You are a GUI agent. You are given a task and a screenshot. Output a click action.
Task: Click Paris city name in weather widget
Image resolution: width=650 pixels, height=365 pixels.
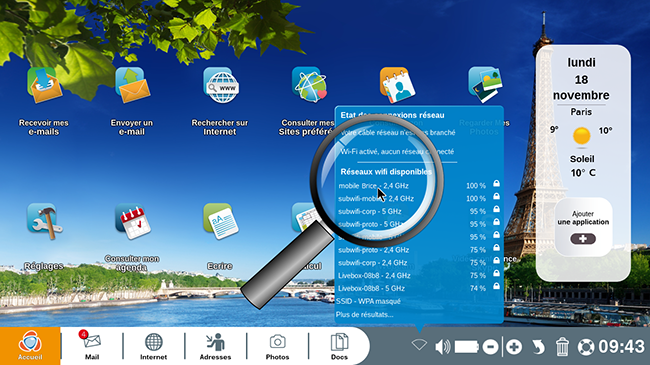click(x=581, y=112)
